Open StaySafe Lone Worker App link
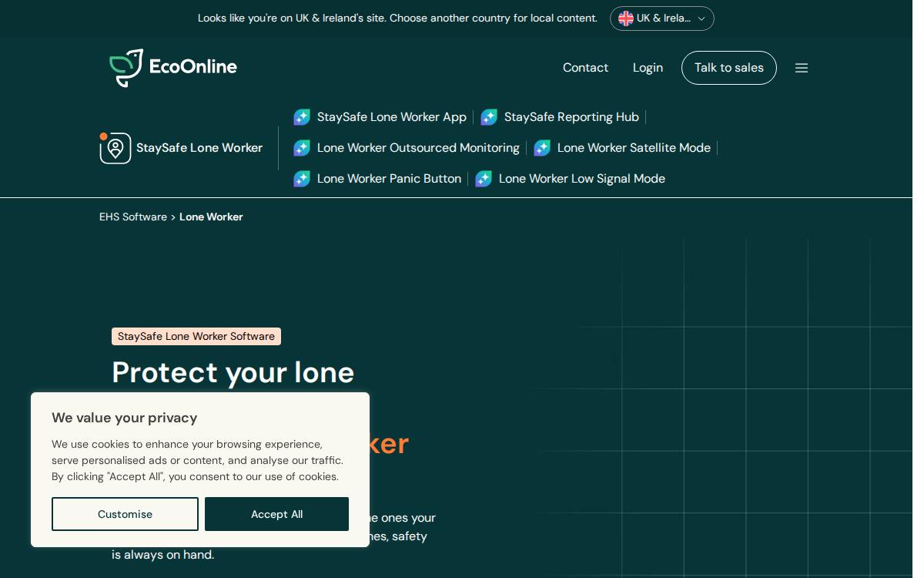Screen dimensions: 924x578 pyautogui.click(x=392, y=117)
